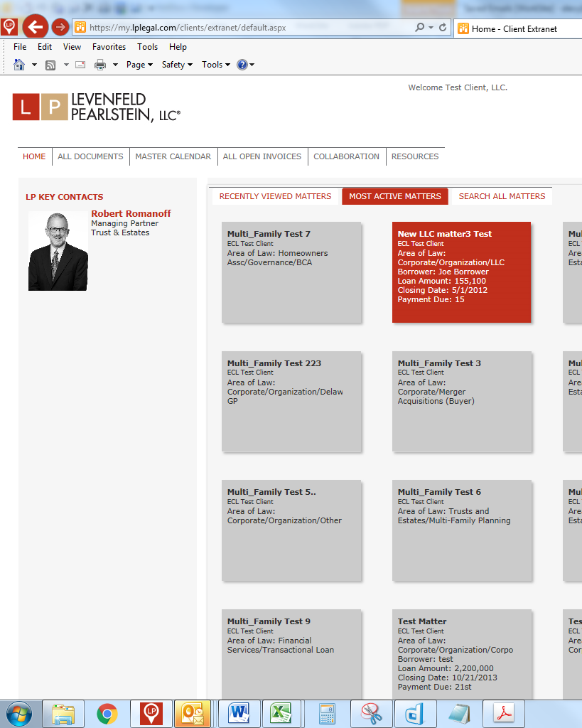This screenshot has height=728, width=582.
Task: Launch Google Chrome from the taskbar
Action: coord(107,714)
